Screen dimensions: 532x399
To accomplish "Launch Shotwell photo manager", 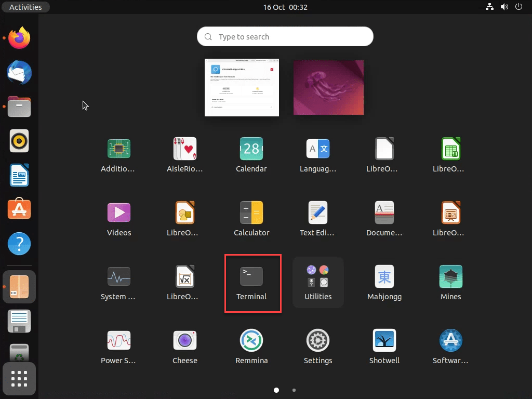I will coord(384,340).
